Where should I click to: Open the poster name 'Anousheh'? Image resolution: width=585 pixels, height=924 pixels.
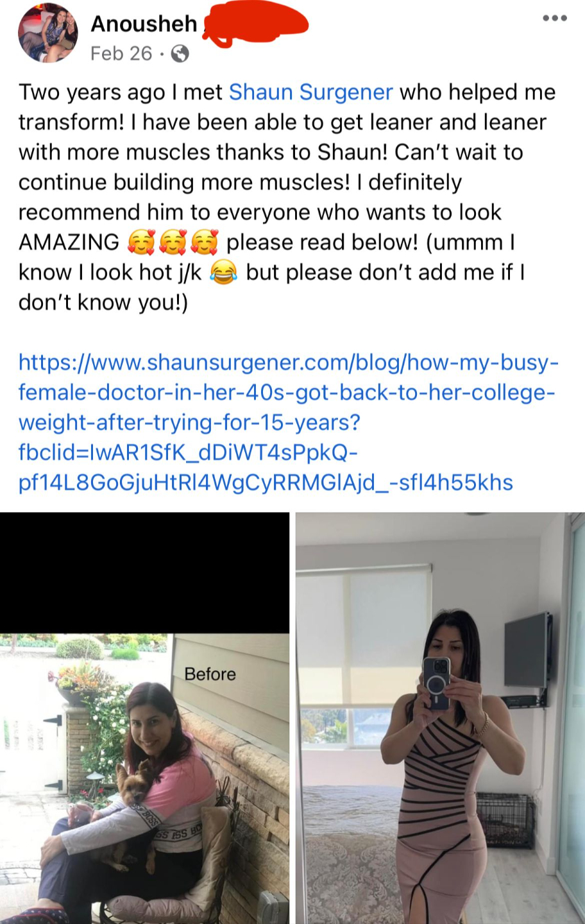144,24
